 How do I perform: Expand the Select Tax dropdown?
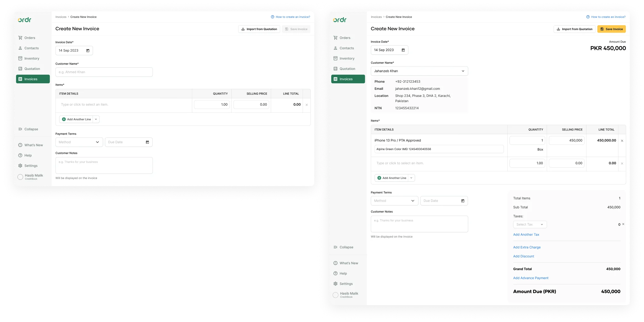[530, 224]
